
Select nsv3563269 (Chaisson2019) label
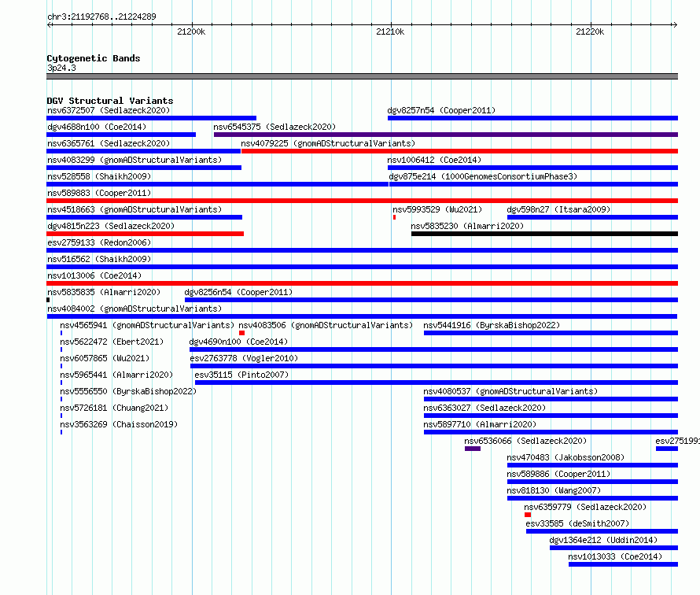(119, 424)
